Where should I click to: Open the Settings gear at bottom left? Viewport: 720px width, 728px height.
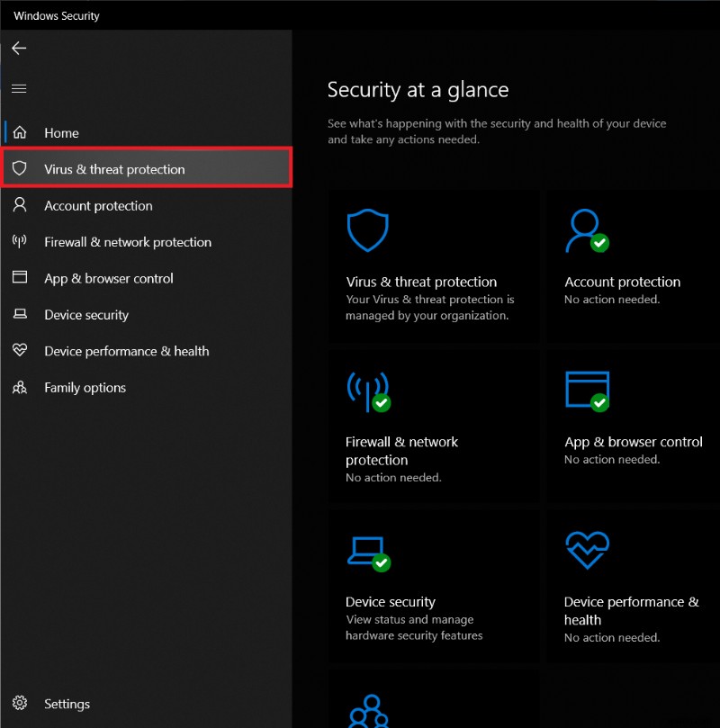point(21,704)
